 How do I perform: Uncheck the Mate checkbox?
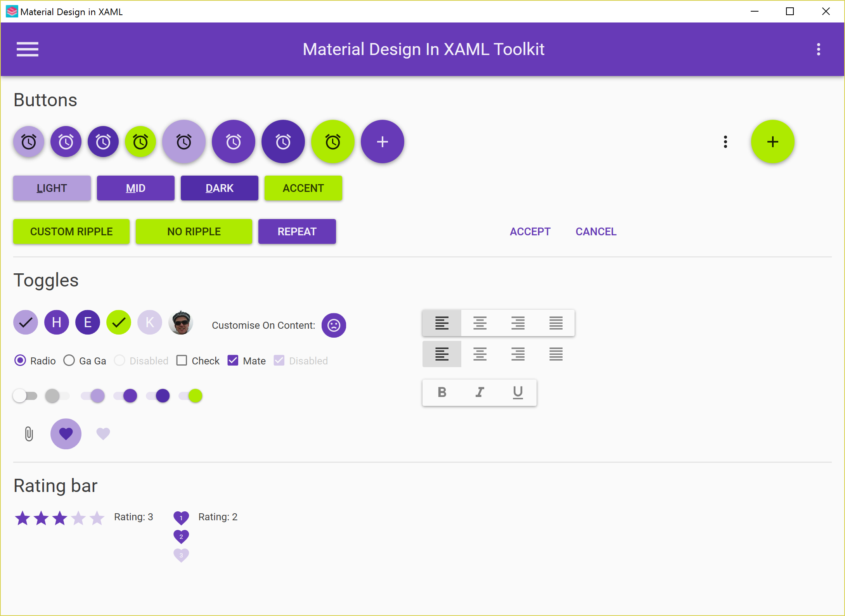point(233,361)
